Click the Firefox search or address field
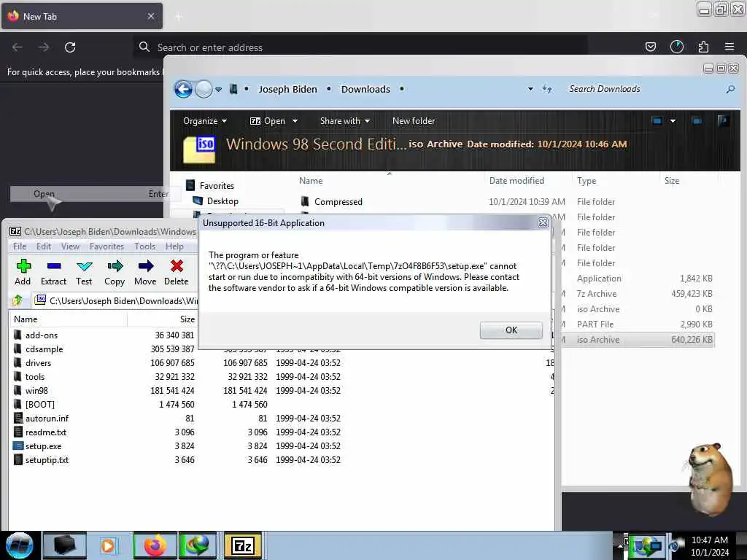 (360, 47)
